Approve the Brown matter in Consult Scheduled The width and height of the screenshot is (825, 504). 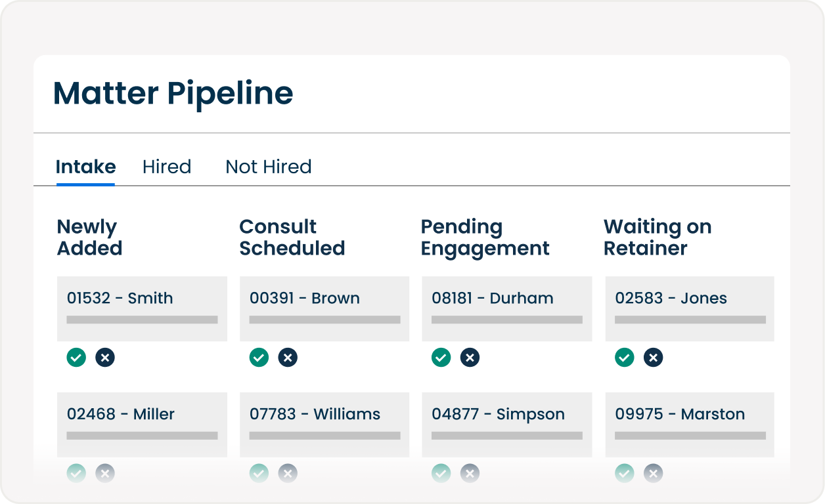tap(259, 358)
